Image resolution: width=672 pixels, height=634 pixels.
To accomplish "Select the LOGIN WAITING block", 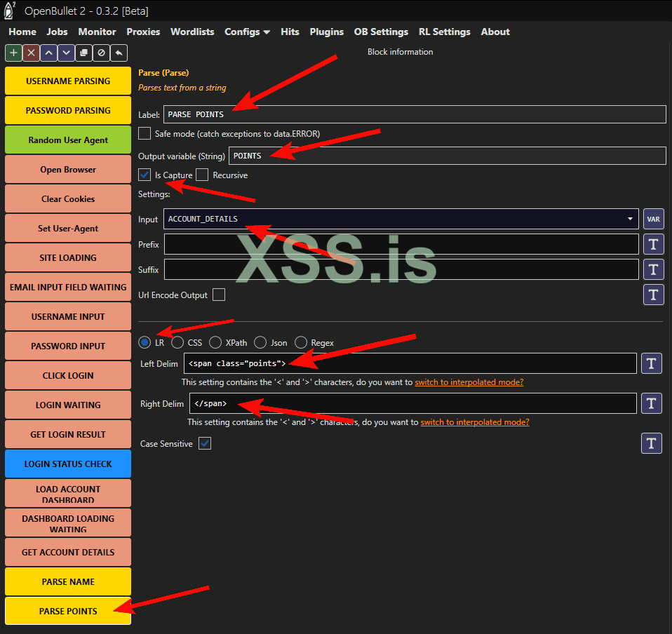I will (x=68, y=405).
